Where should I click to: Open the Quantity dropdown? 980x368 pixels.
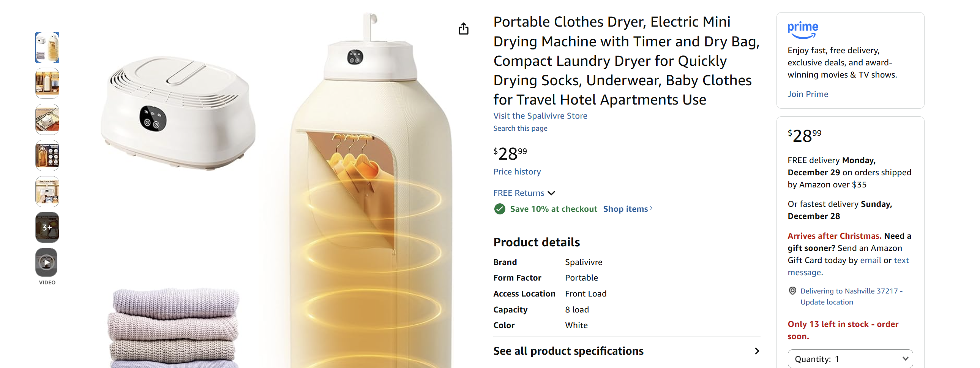(x=850, y=358)
